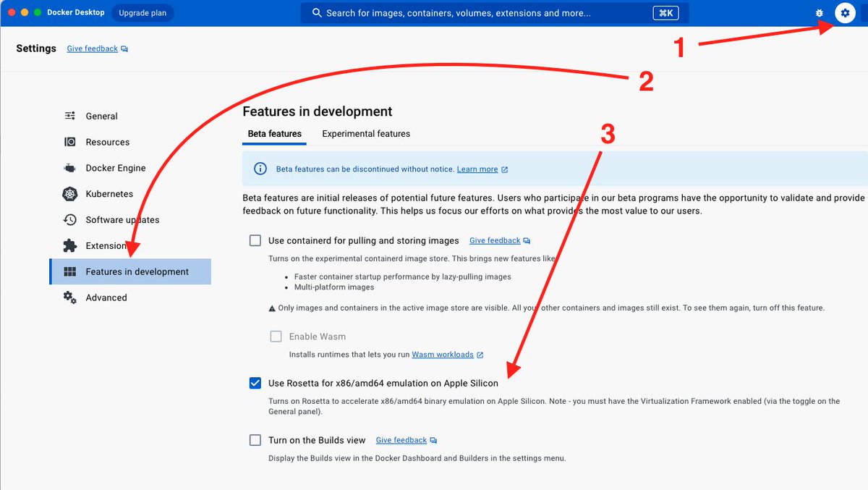Click the feedback icon next to Builds view

(433, 440)
